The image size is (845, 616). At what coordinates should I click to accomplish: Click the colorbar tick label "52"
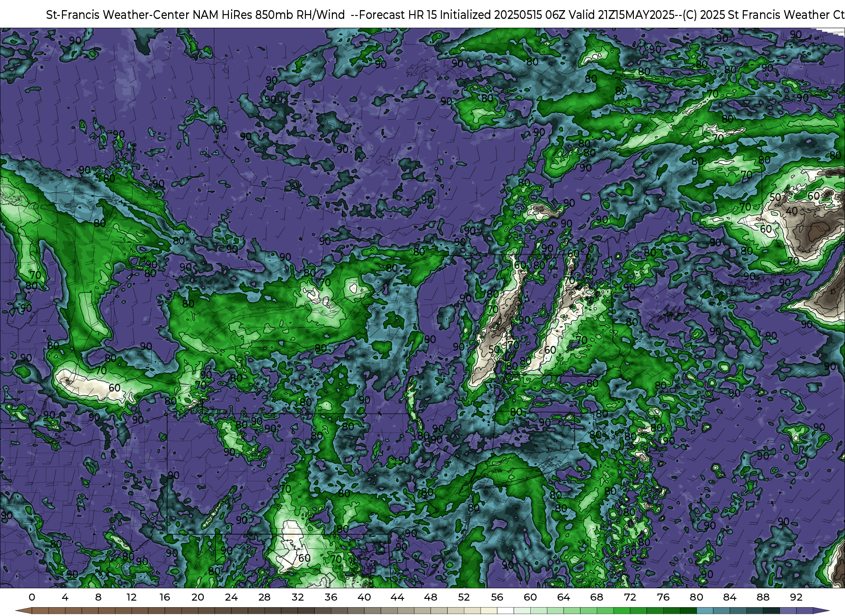click(x=464, y=597)
